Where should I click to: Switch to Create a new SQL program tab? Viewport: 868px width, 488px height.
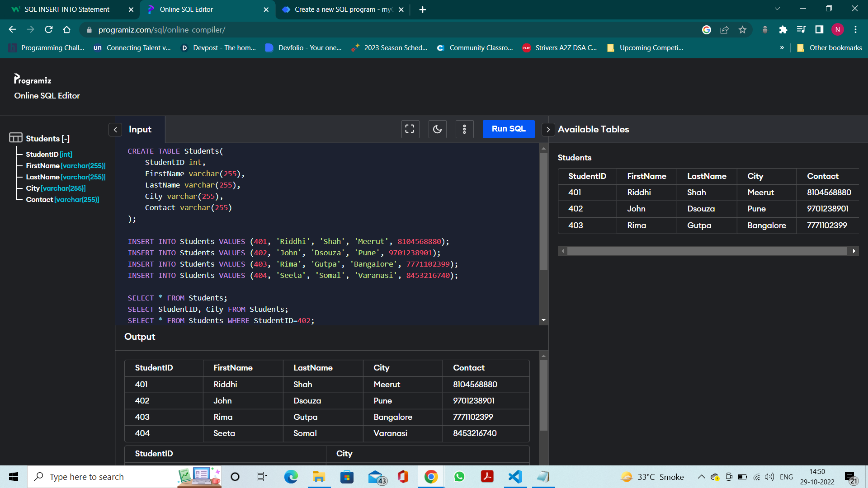[344, 9]
